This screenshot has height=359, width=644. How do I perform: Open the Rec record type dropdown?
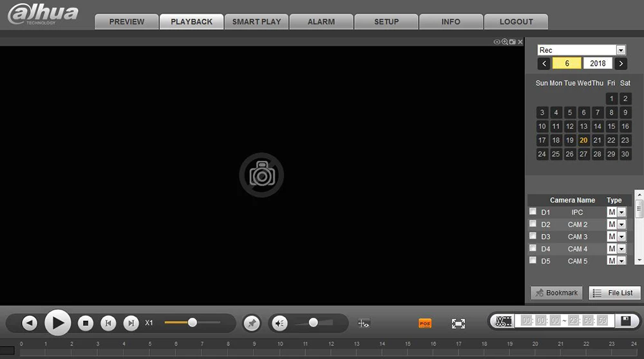tap(621, 50)
